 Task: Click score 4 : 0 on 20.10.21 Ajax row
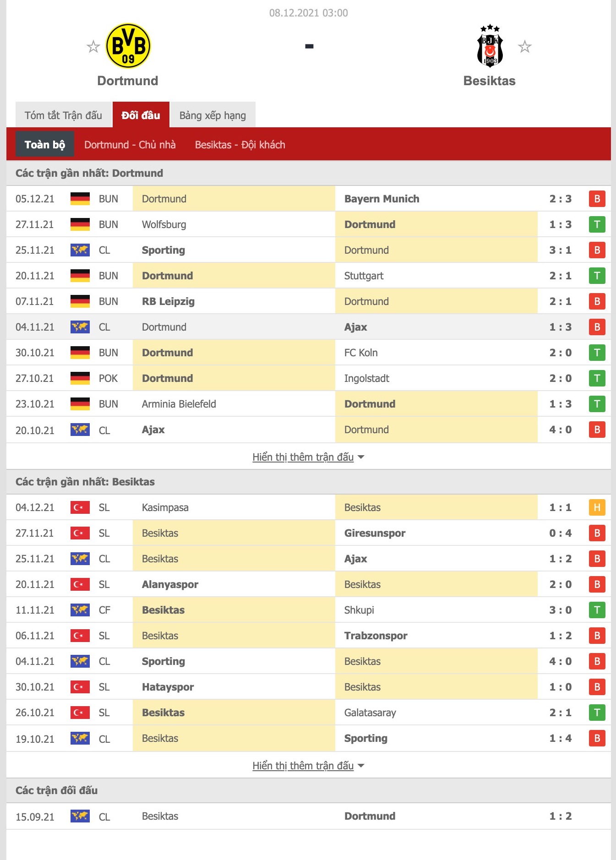tap(561, 430)
